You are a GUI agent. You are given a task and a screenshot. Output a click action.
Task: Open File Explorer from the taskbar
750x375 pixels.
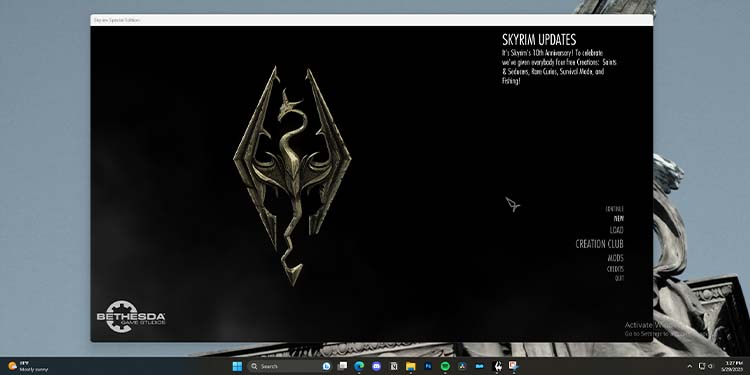410,366
